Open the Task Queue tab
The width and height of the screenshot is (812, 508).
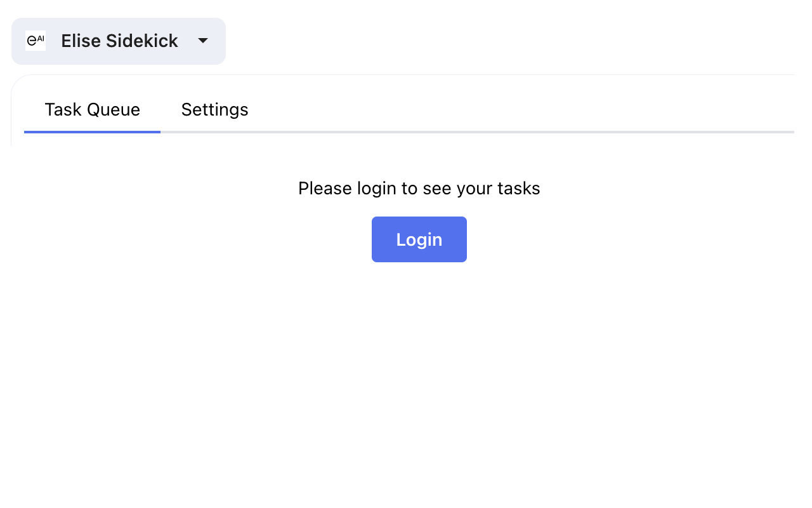pyautogui.click(x=92, y=110)
